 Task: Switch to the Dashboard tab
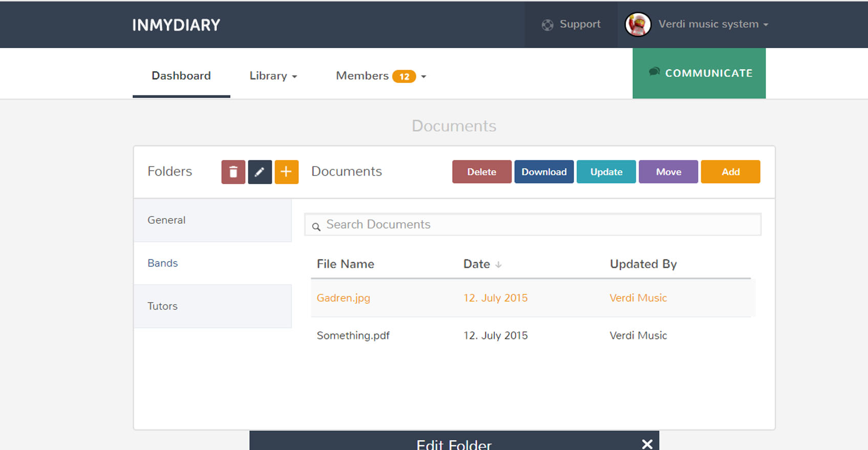click(181, 76)
